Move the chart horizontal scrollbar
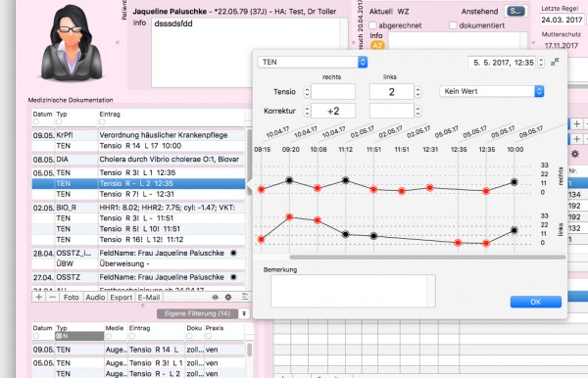This screenshot has width=588, height=378. [x=427, y=258]
